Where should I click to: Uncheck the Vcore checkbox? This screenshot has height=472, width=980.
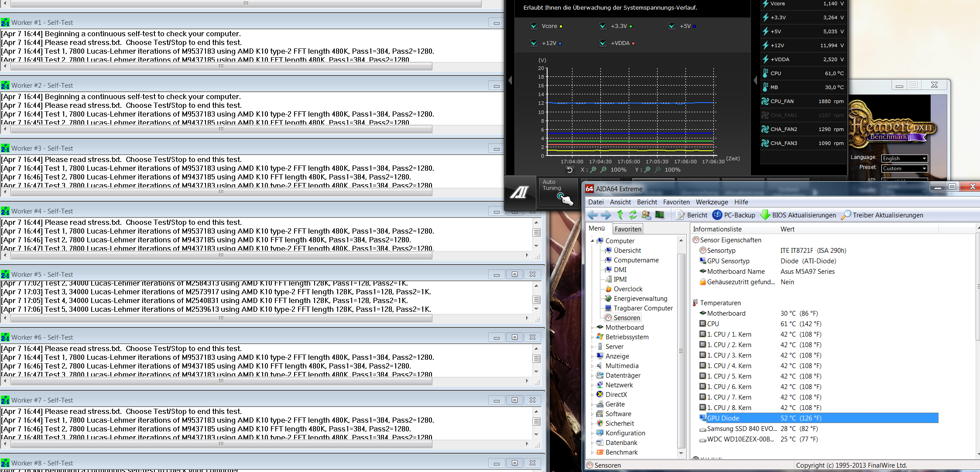(534, 26)
